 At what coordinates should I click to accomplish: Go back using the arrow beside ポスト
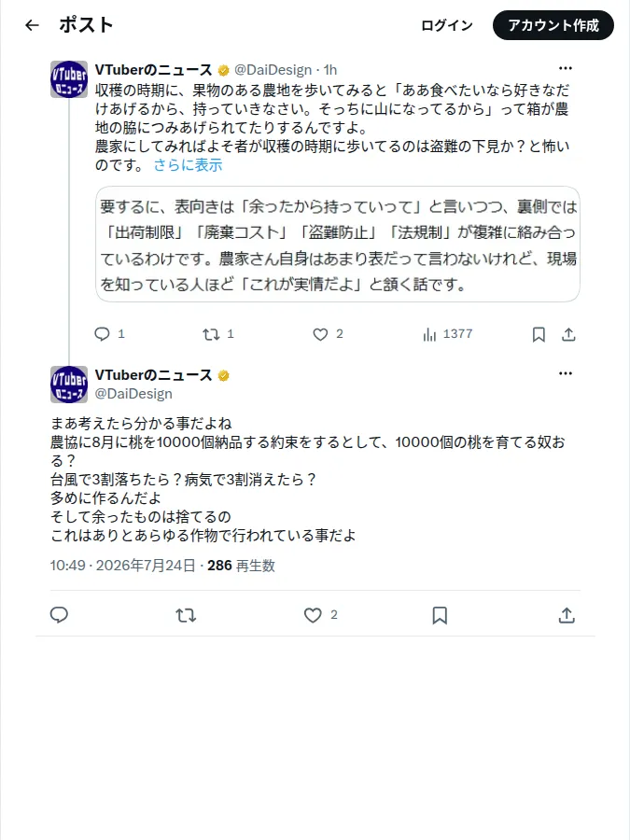point(32,25)
